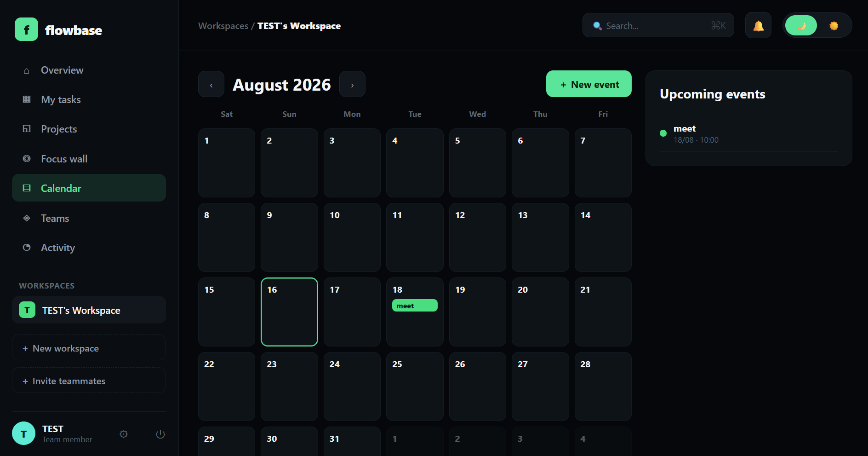Select highlighted day 16

[289, 312]
